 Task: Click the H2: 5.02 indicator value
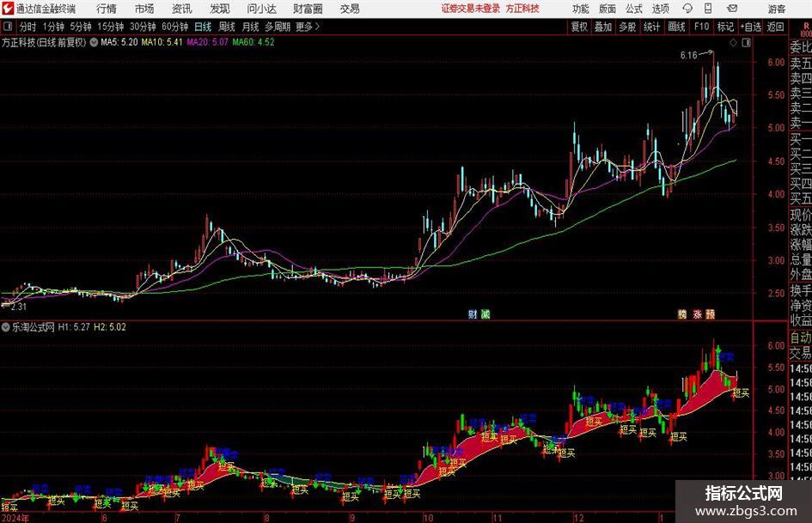coord(110,327)
